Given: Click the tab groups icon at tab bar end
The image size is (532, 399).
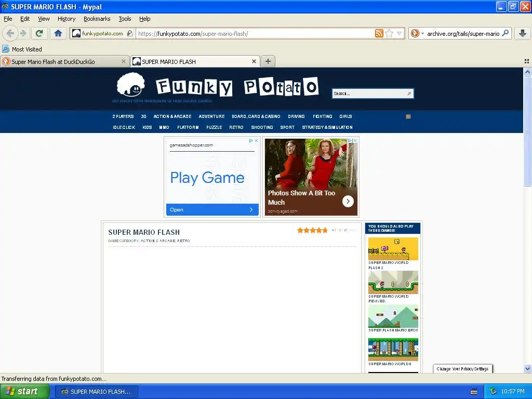Looking at the screenshot, I should click(x=527, y=61).
